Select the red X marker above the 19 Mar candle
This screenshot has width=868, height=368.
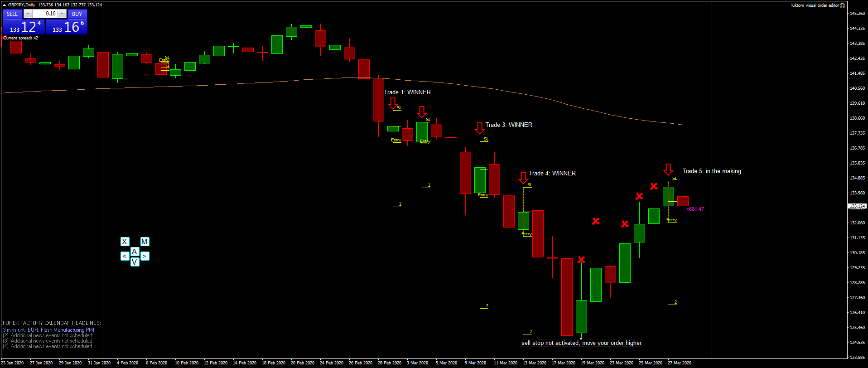pos(596,221)
